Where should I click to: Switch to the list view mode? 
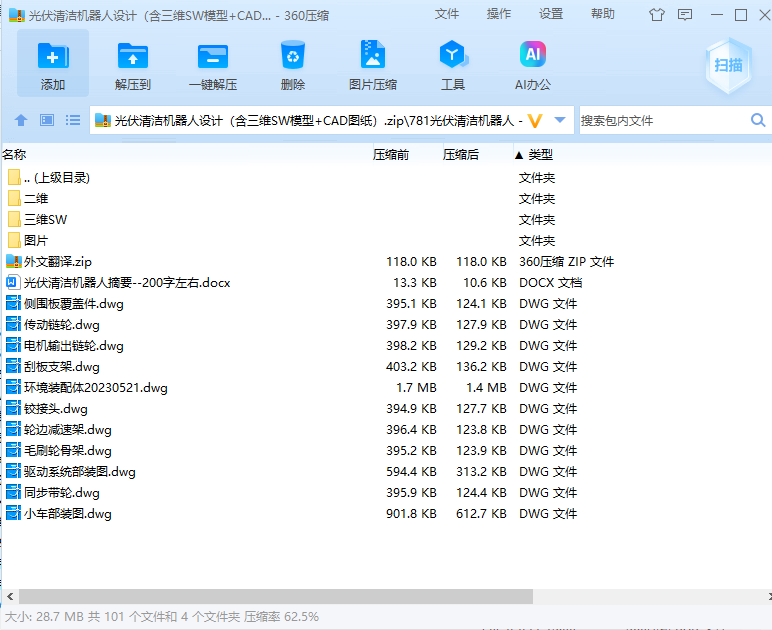(73, 120)
